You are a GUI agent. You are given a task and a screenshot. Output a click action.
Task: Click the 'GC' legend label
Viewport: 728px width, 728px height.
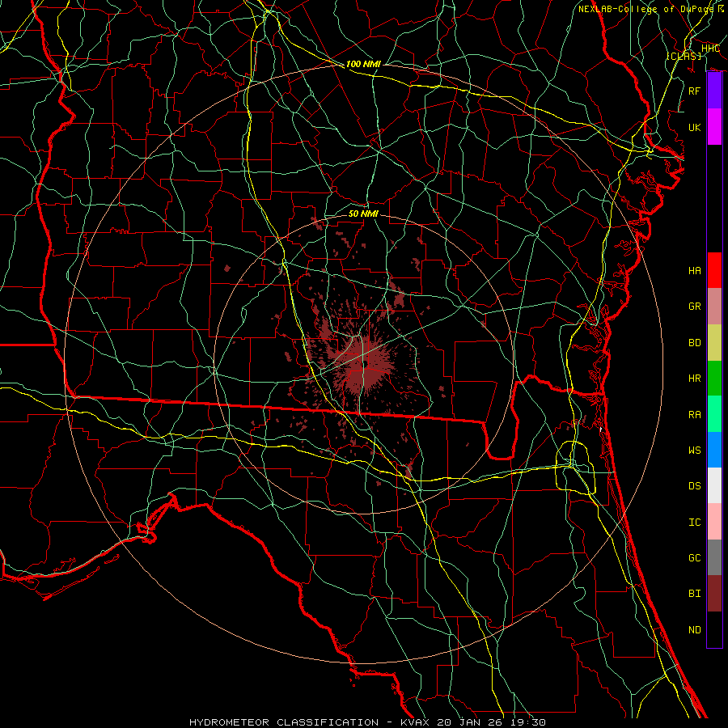coord(695,558)
